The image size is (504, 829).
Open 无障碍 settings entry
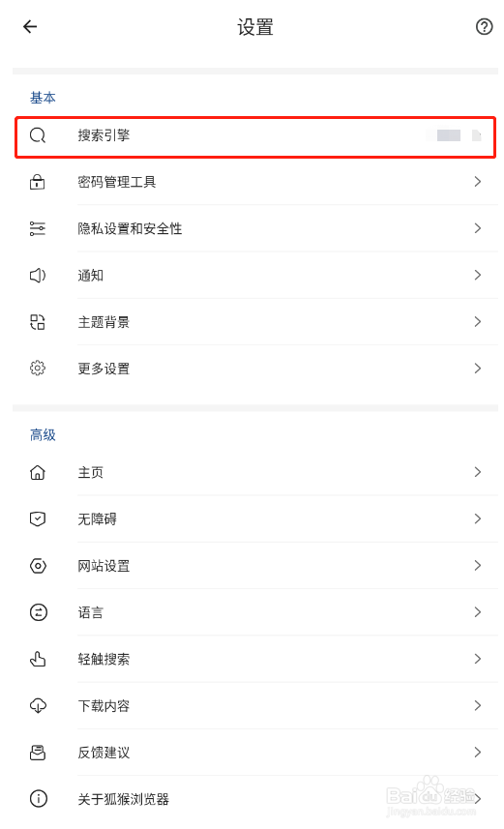(255, 518)
